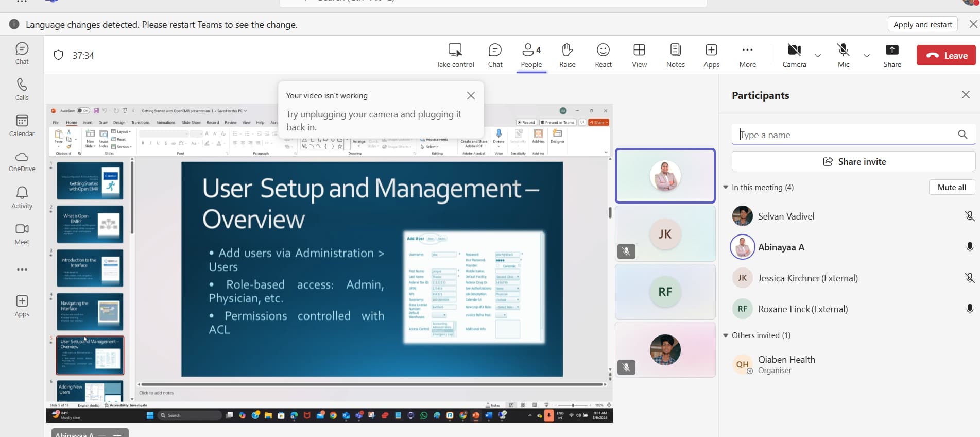Open More actions in meeting toolbar
980x437 pixels.
point(747,56)
